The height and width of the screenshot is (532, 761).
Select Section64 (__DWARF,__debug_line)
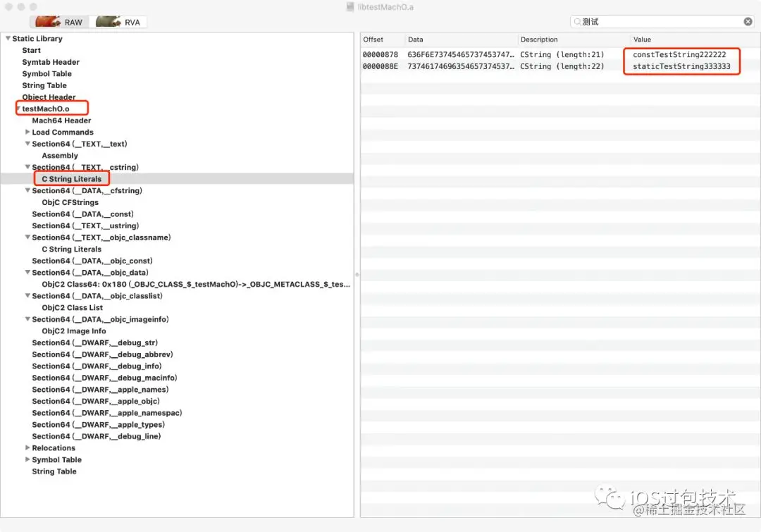[x=96, y=436]
